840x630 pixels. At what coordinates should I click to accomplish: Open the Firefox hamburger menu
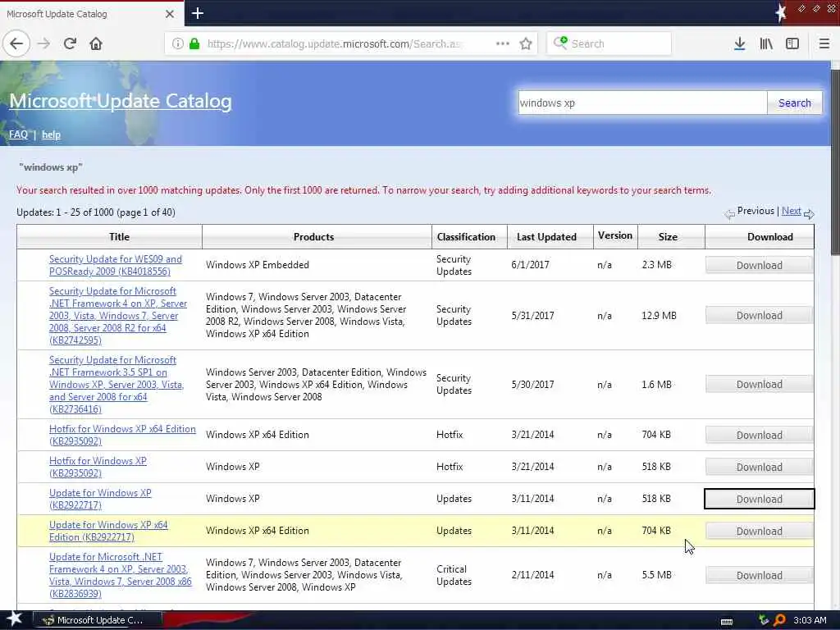824,43
